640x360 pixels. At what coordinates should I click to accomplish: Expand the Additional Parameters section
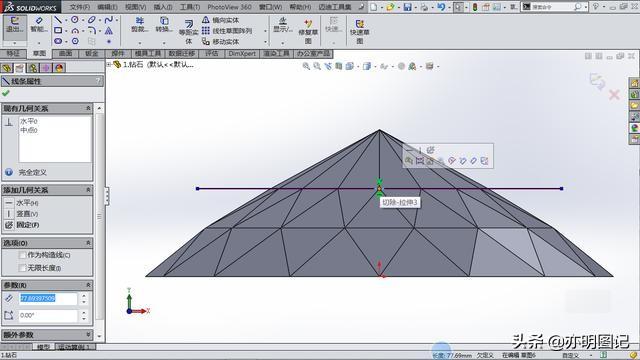pos(88,335)
